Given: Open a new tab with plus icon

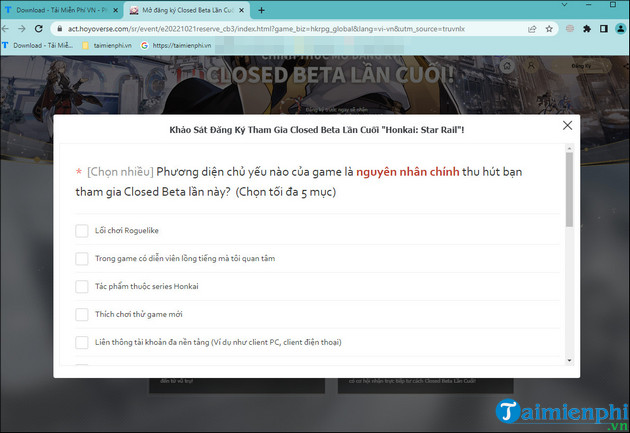Looking at the screenshot, I should (261, 10).
